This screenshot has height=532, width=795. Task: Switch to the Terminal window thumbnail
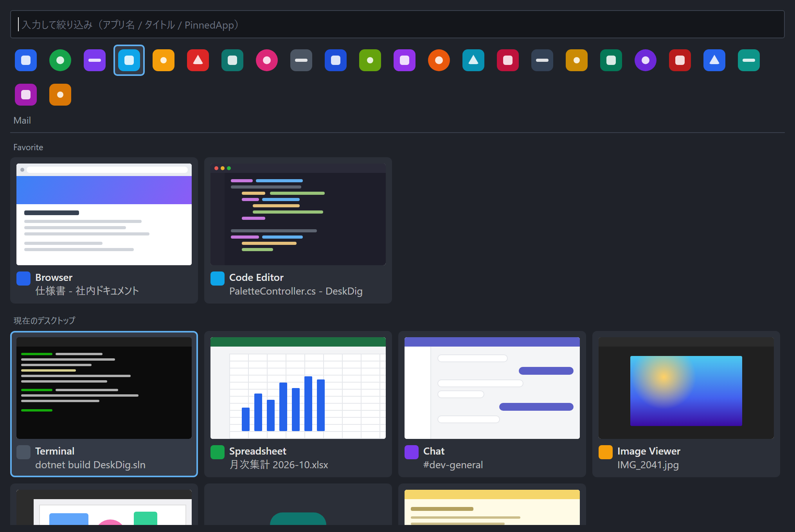104,388
